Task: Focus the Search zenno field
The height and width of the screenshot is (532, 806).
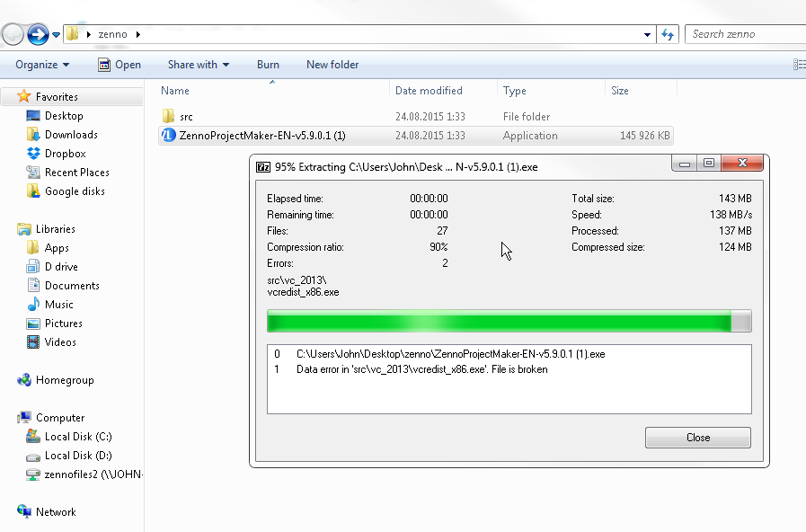Action: tap(747, 34)
